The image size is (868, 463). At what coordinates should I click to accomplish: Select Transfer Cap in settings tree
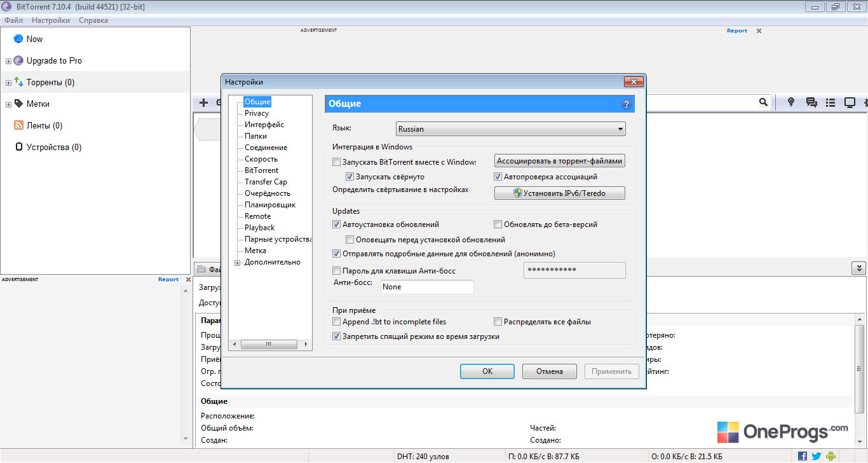click(266, 182)
